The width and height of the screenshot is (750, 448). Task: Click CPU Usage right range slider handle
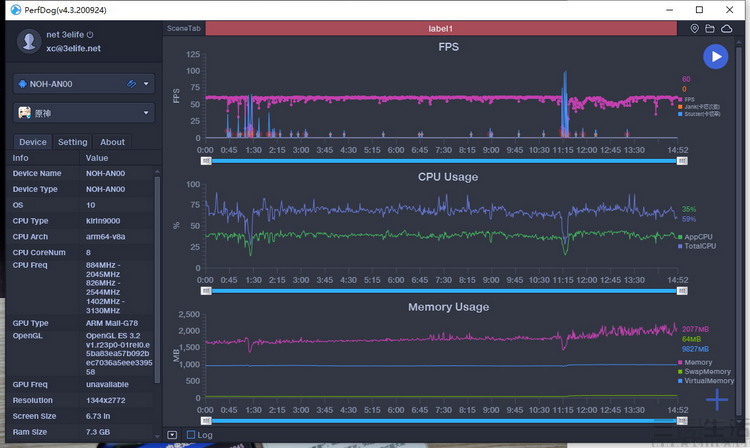tap(683, 291)
